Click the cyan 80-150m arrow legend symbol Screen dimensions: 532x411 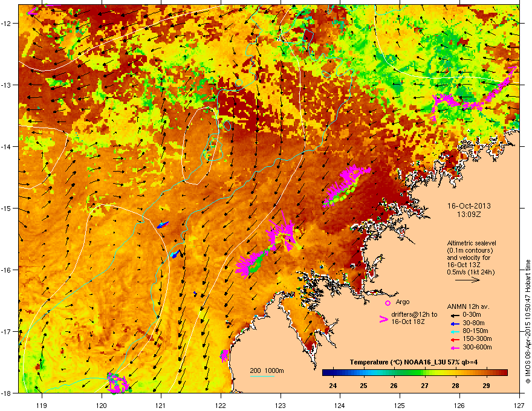(455, 331)
